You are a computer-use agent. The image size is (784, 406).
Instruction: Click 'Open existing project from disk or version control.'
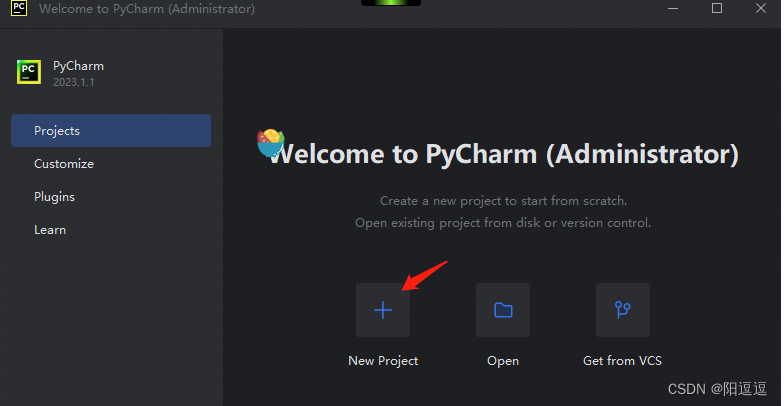503,222
